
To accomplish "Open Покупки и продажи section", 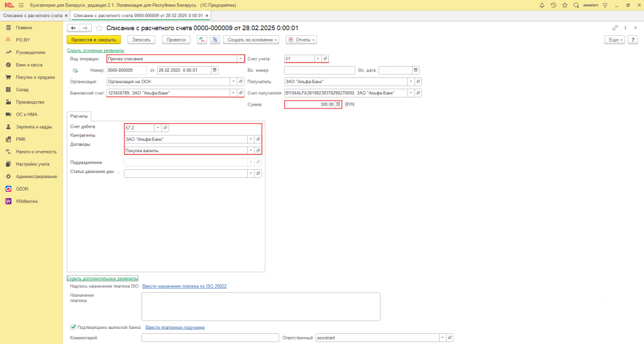I will (35, 77).
